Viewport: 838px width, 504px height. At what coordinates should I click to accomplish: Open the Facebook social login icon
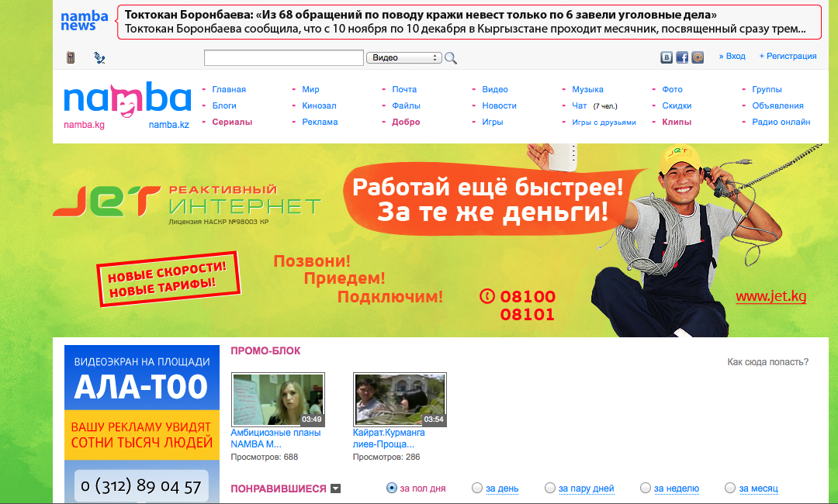682,57
